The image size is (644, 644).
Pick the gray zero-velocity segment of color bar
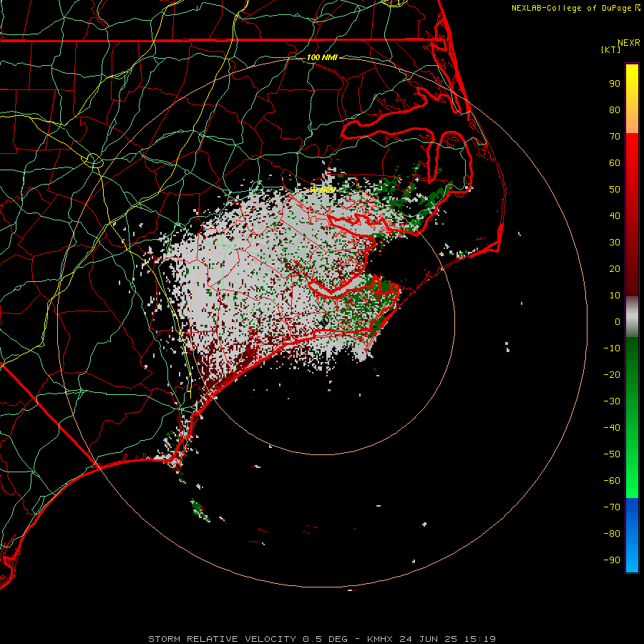(x=632, y=317)
